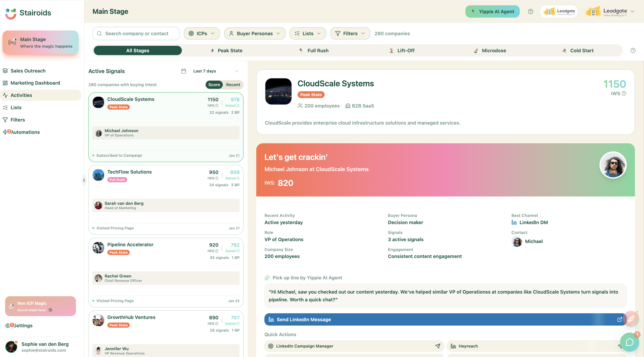Open Marketing Dashboard page

pos(35,83)
